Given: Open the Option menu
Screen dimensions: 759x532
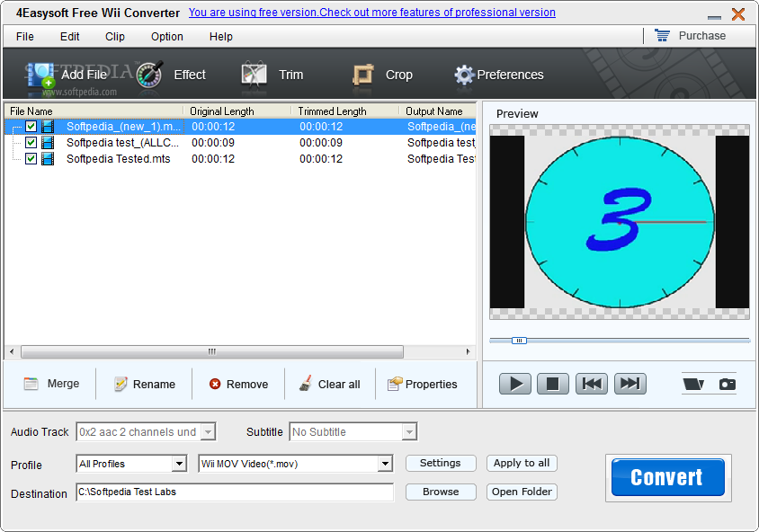Looking at the screenshot, I should [167, 37].
